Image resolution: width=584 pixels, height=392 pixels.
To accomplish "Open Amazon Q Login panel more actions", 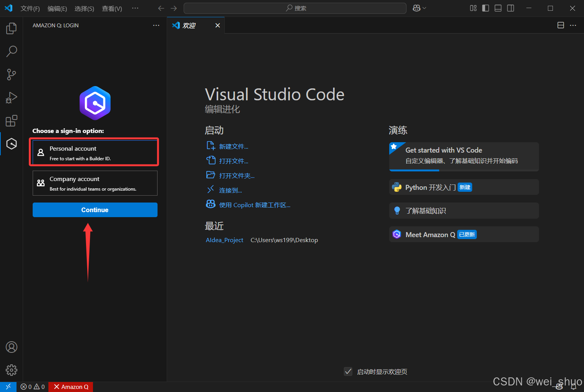I will point(156,25).
